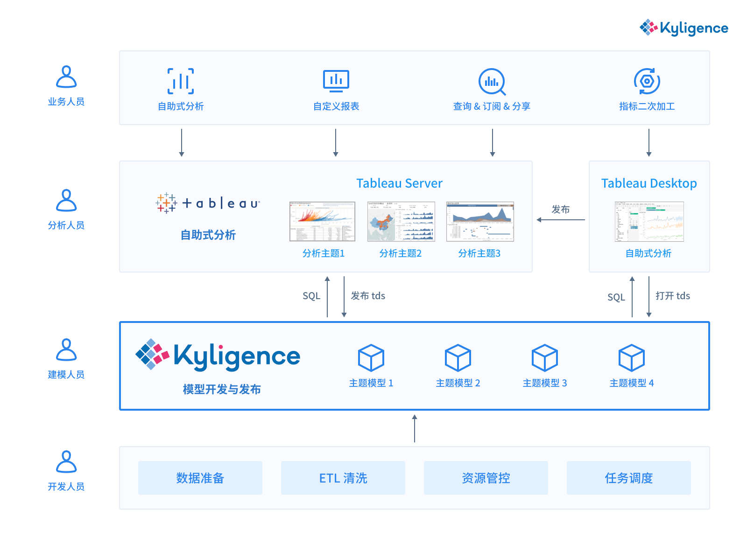Click SQL label beside Tableau Server arrow
Viewport: 747px width, 560px height.
[311, 296]
